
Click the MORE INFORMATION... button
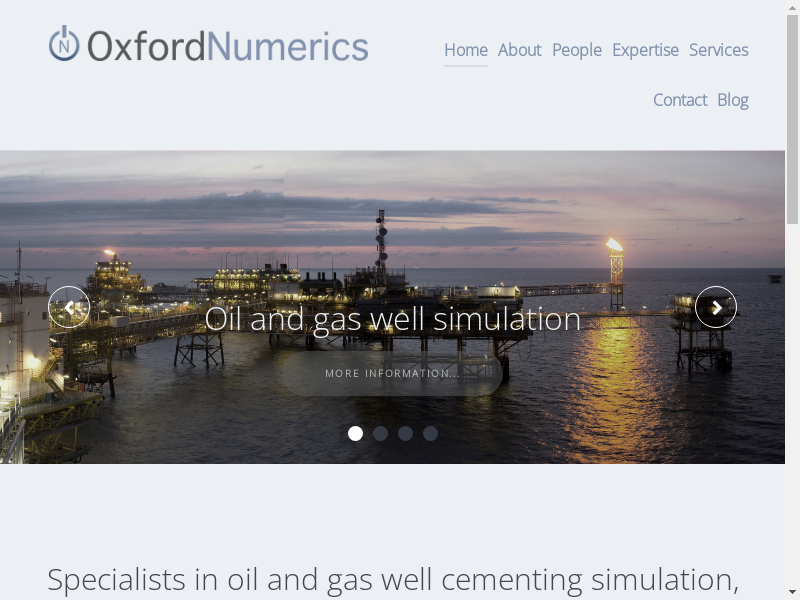point(392,373)
